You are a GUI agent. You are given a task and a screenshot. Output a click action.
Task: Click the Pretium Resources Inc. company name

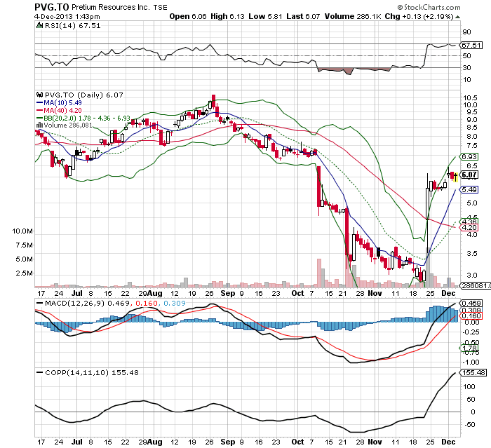pos(111,7)
